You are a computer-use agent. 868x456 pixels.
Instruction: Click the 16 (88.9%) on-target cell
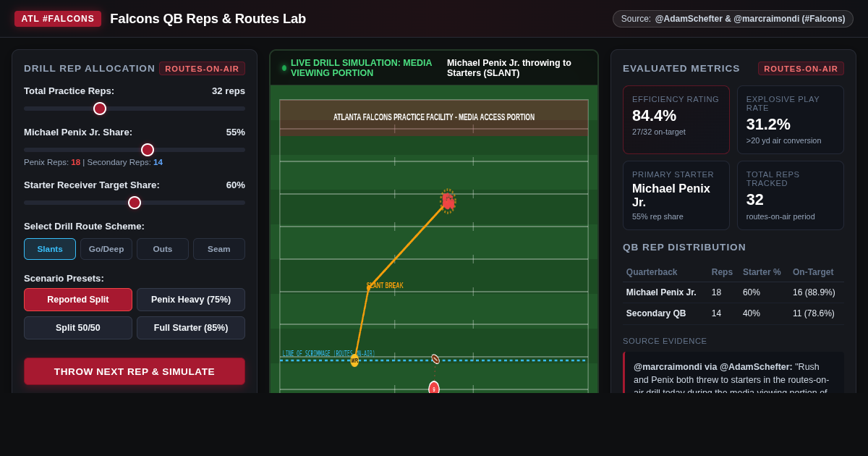(814, 292)
